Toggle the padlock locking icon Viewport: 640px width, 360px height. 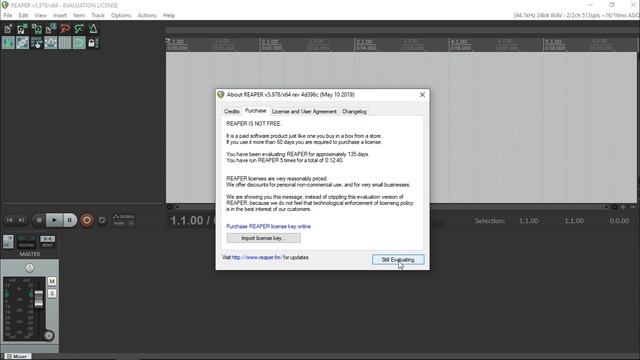tap(92, 43)
